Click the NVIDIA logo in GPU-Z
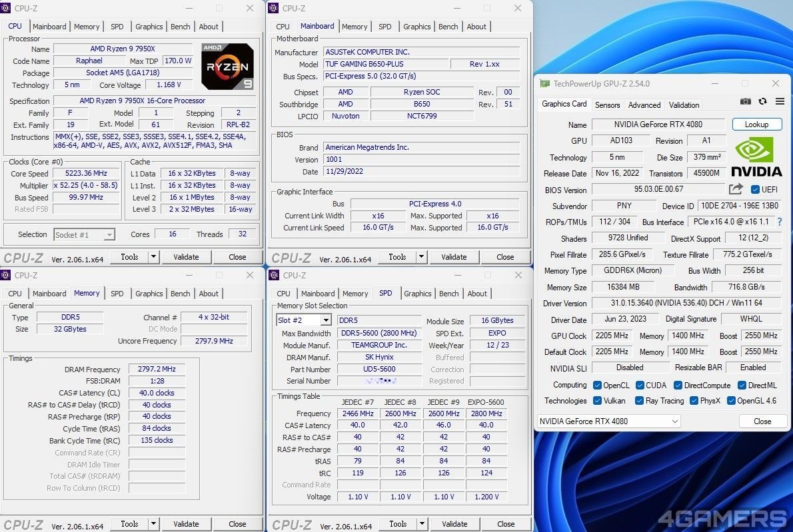The width and height of the screenshot is (793, 532). (756, 157)
